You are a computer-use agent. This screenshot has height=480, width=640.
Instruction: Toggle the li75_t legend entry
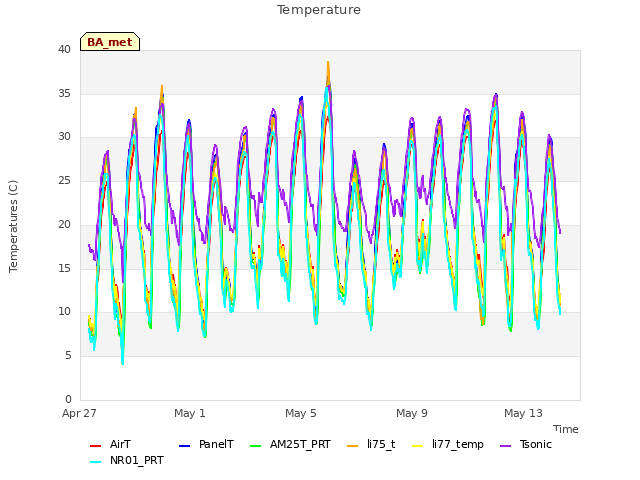(371, 444)
